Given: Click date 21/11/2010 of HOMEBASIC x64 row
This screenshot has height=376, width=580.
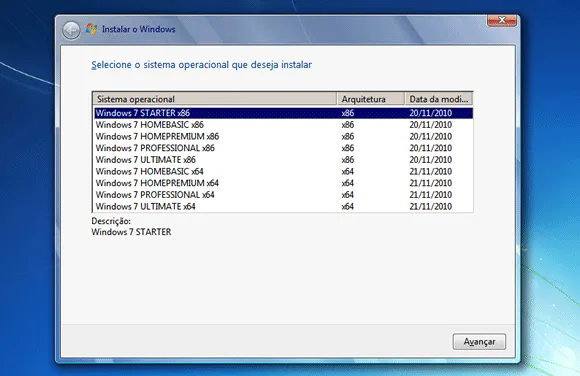Looking at the screenshot, I should [x=431, y=172].
